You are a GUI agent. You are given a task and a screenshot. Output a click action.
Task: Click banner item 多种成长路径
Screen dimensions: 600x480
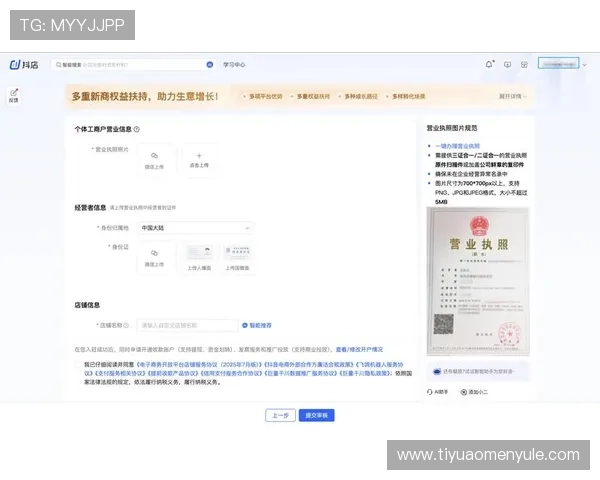tap(361, 96)
